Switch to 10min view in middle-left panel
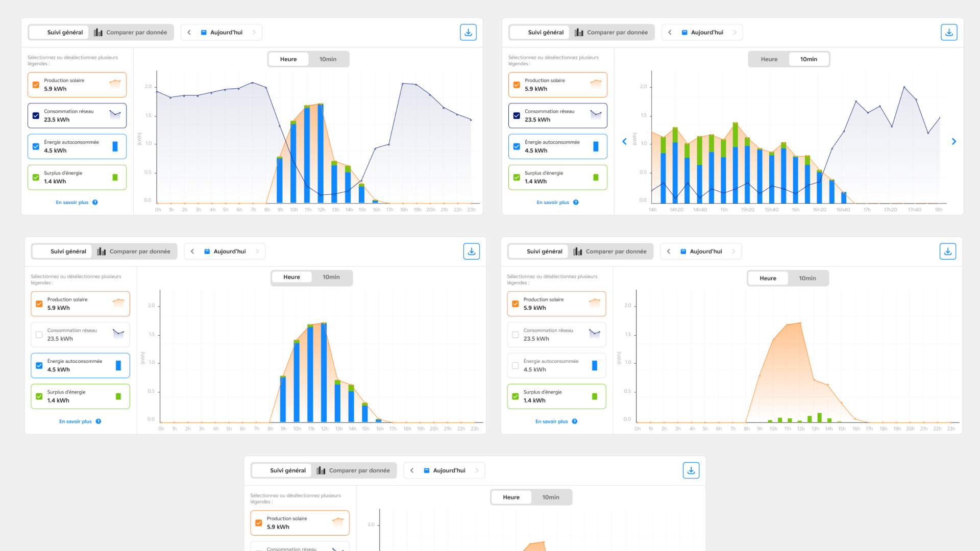The height and width of the screenshot is (551, 980). 331,277
